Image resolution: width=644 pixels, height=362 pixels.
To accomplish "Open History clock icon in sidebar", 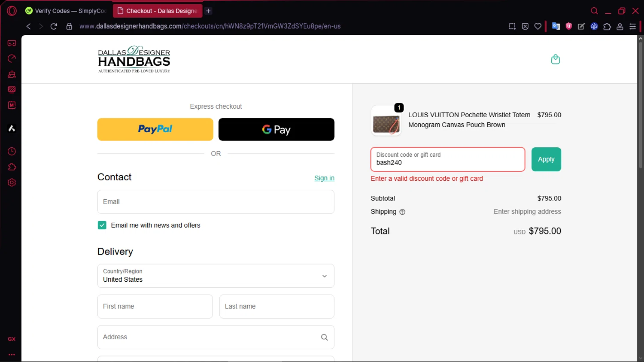I will point(12,152).
